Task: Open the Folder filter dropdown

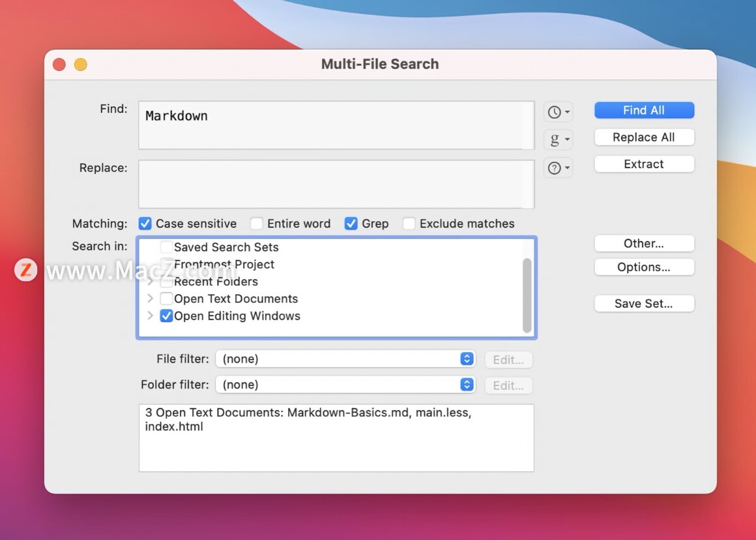Action: 345,385
